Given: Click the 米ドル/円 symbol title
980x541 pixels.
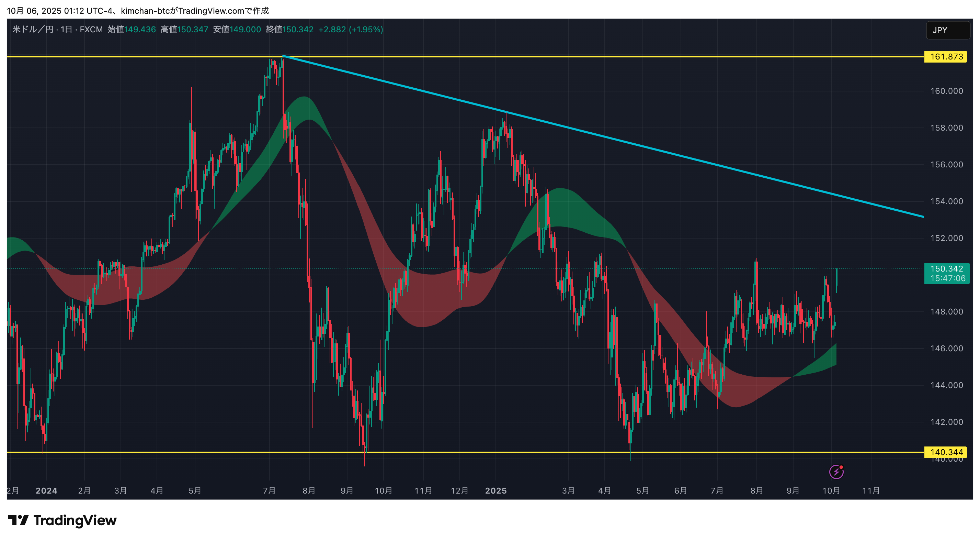Looking at the screenshot, I should click(32, 29).
